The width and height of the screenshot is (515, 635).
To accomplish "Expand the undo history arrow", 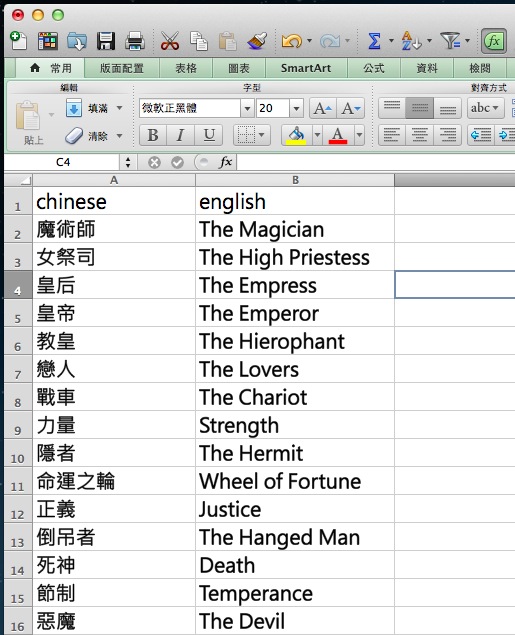I will point(309,40).
